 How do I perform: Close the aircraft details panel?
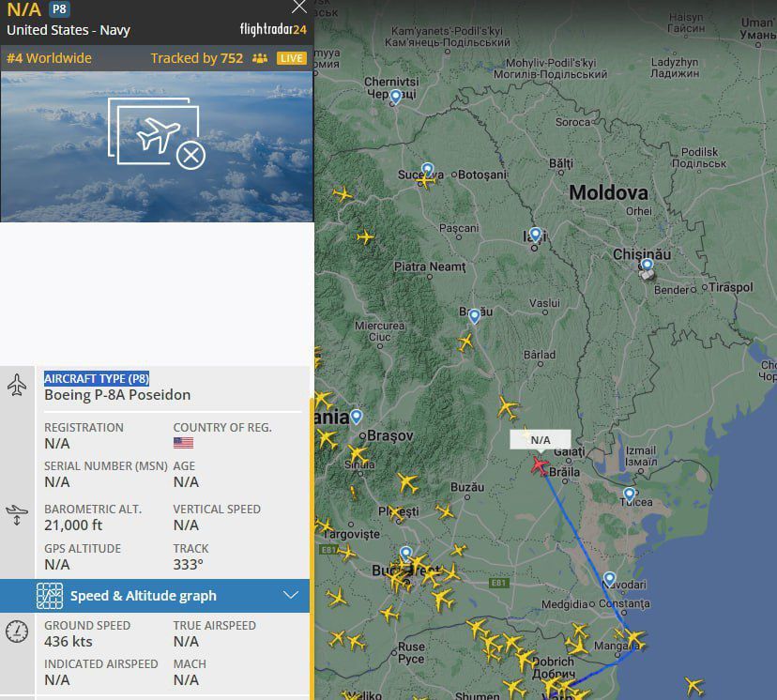pos(299,8)
